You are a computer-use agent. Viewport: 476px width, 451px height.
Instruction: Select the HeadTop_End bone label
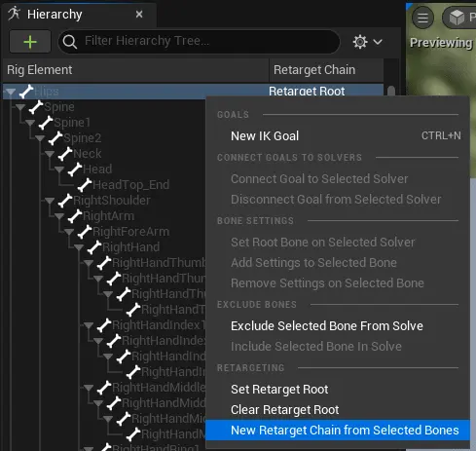coord(131,185)
